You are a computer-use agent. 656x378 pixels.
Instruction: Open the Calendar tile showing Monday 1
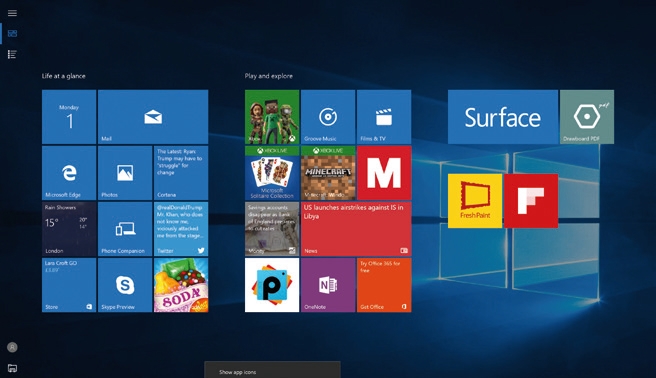point(69,117)
